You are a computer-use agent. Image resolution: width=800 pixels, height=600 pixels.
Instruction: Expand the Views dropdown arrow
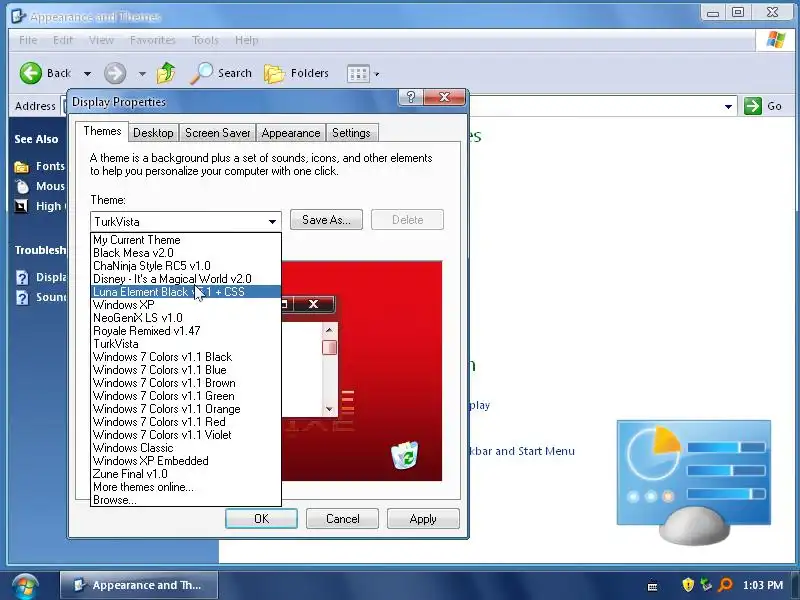click(377, 74)
